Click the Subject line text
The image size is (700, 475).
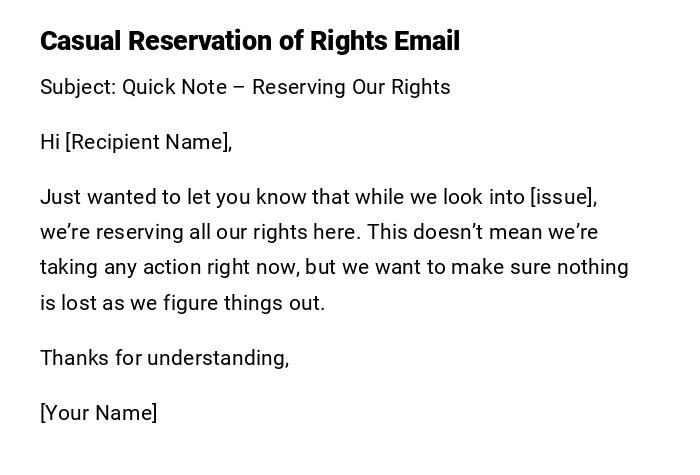click(245, 87)
